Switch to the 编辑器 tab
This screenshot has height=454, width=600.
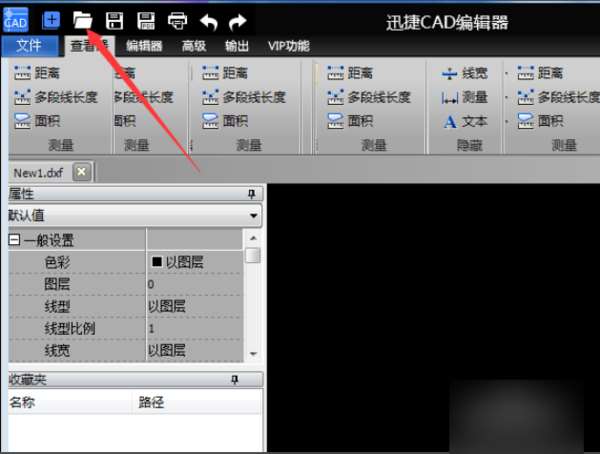click(x=144, y=46)
